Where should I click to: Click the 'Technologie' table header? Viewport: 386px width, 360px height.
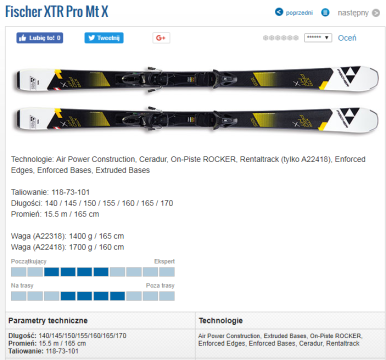(x=221, y=321)
